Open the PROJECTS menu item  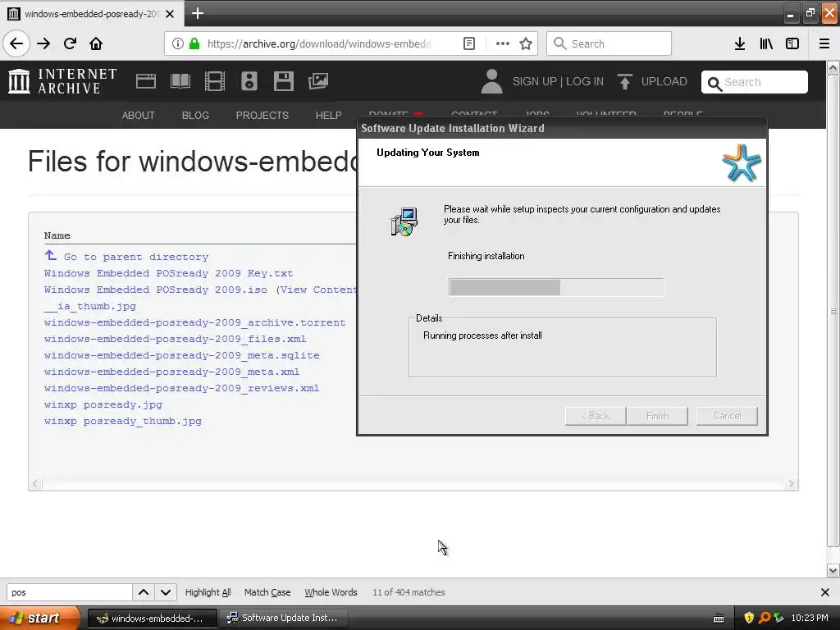coord(262,115)
